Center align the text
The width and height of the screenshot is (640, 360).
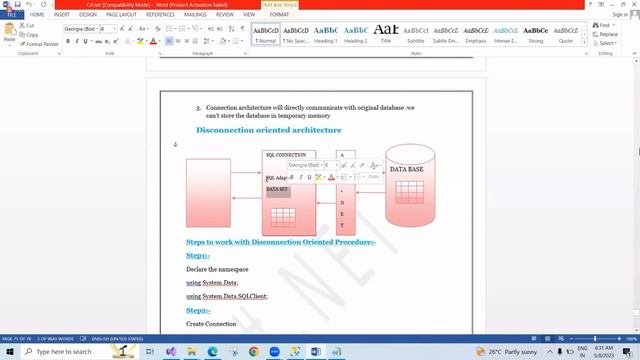click(x=178, y=41)
